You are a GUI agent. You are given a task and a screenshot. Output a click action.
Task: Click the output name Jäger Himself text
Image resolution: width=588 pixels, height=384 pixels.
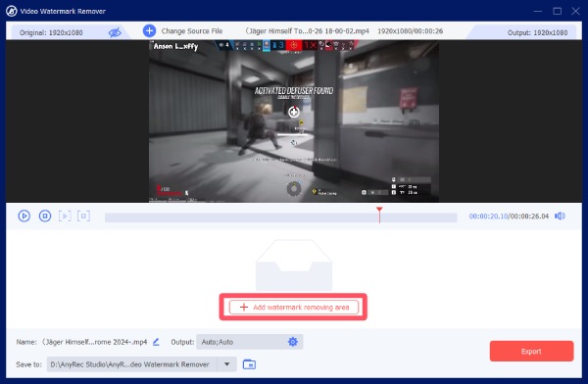coord(94,342)
